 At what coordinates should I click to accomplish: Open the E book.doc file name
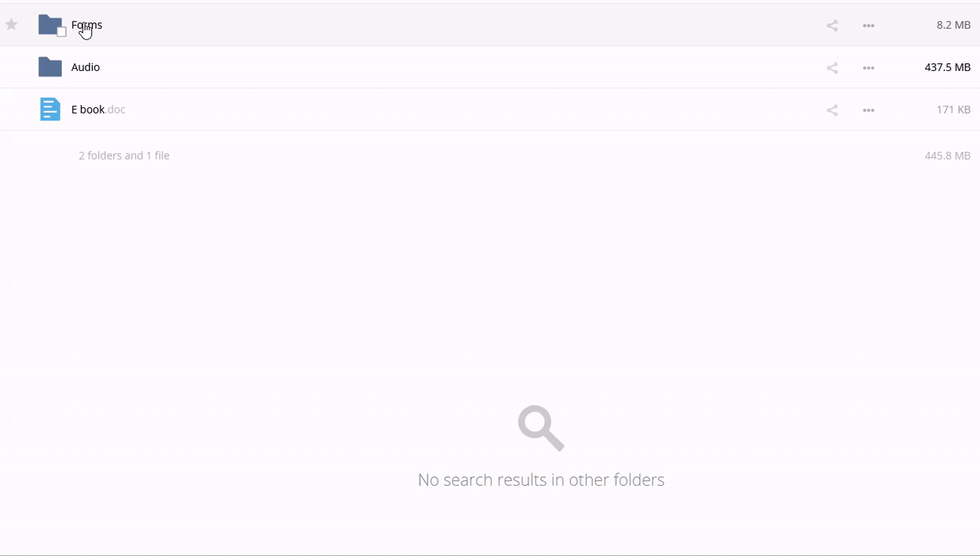click(98, 110)
